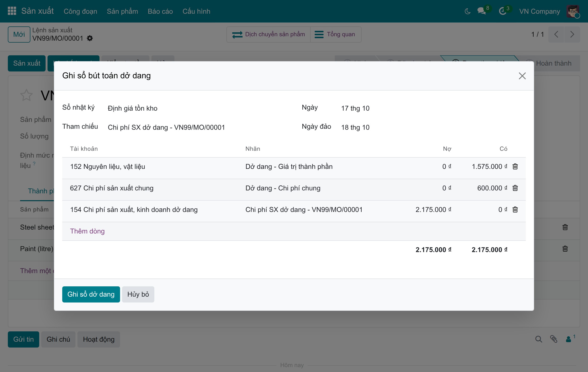The image size is (588, 372).
Task: Close the Ghi sổ bút toán dialog
Action: (522, 76)
